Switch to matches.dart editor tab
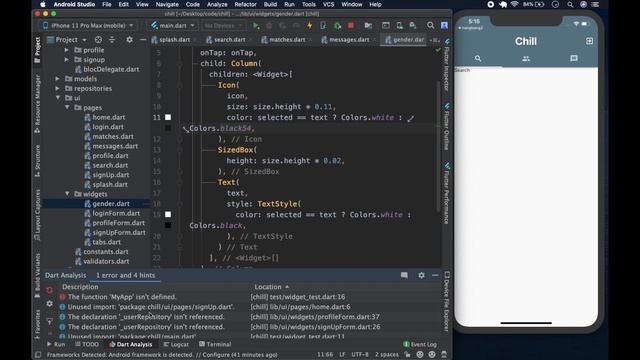Image resolution: width=640 pixels, height=360 pixels. [286, 40]
